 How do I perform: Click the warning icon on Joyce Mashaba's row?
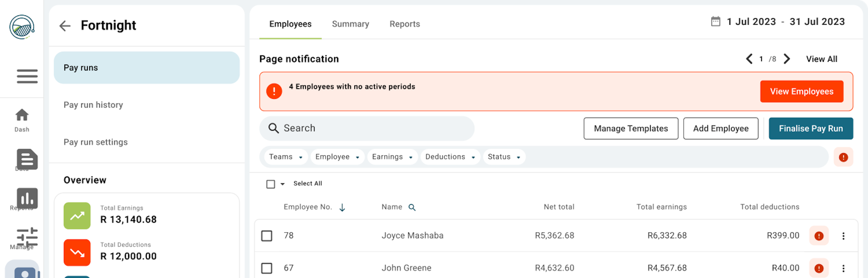(x=819, y=236)
